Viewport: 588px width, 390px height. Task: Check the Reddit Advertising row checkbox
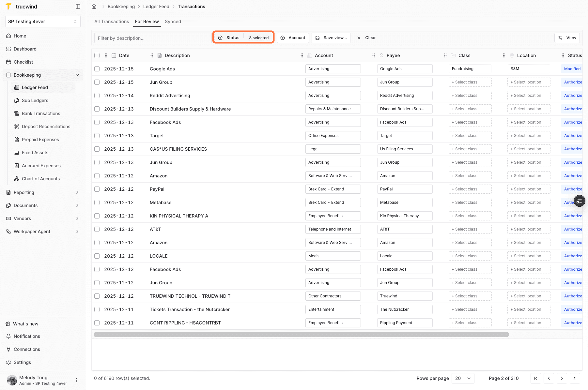97,96
